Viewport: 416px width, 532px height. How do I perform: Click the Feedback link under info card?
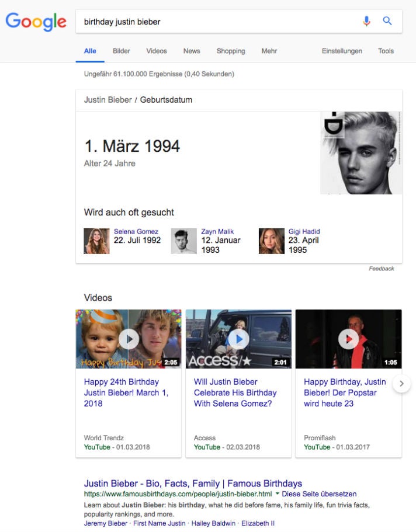(381, 269)
